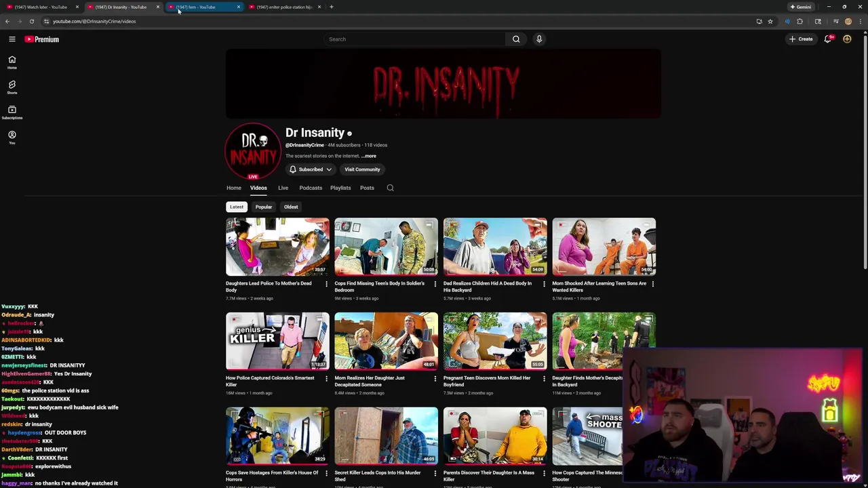Click the Visit Community button

pyautogui.click(x=362, y=169)
